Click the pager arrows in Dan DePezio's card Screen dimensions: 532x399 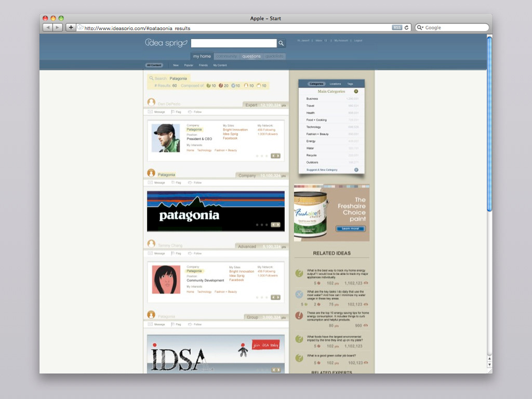275,156
